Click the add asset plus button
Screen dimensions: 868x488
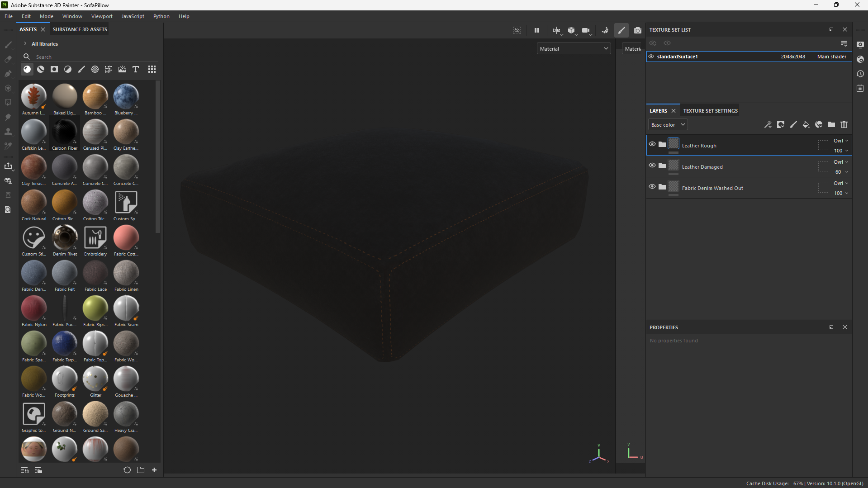pos(154,470)
